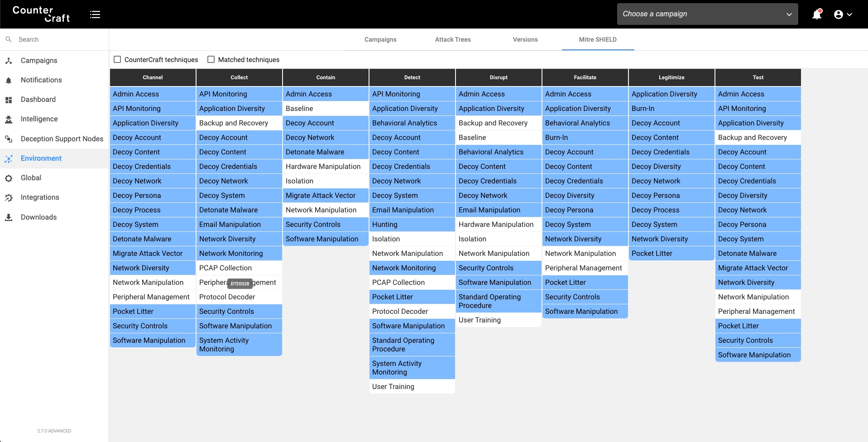The height and width of the screenshot is (442, 868).
Task: Select Decoy Process in Legitimize column
Action: coord(671,210)
